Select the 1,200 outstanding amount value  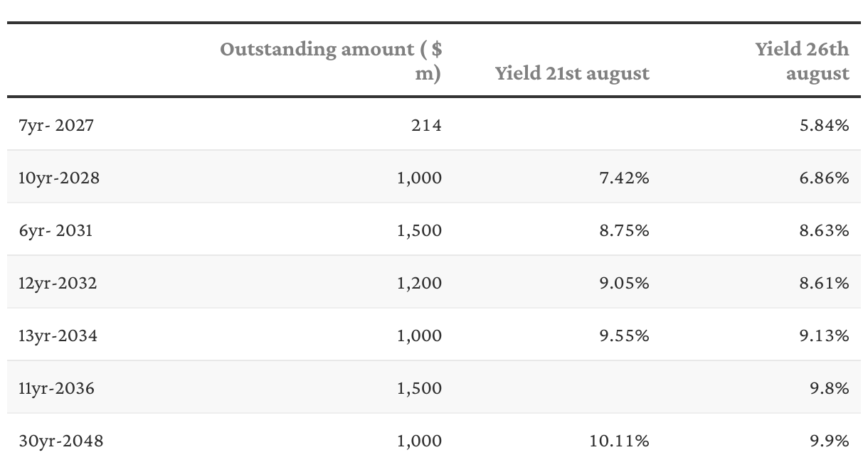(420, 283)
